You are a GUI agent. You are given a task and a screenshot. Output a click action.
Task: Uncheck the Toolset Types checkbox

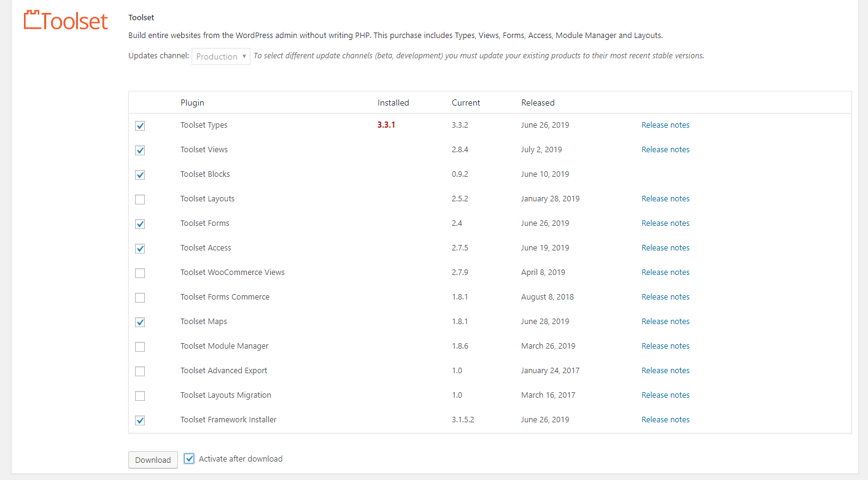click(140, 126)
